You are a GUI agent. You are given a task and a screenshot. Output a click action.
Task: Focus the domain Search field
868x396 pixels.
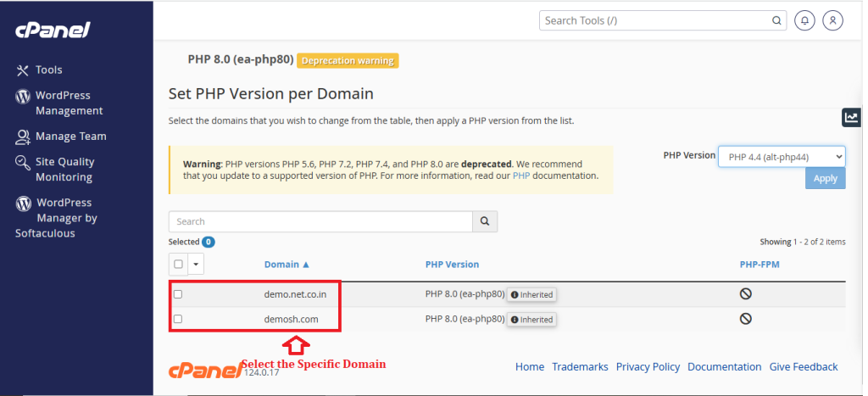320,221
